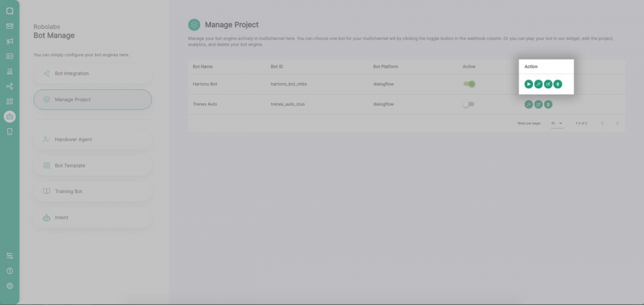This screenshot has height=305, width=644.
Task: Enable the Trenex Auto active toggle
Action: 469,104
